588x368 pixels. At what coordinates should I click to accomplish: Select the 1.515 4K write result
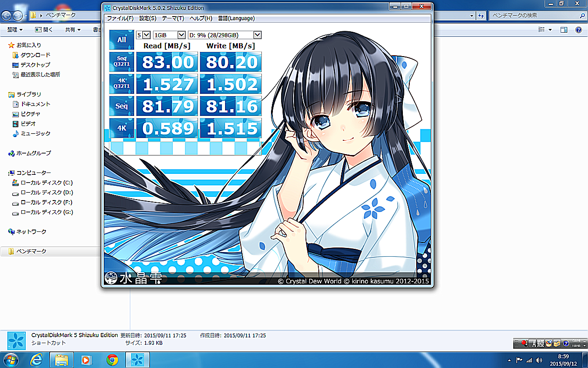[231, 128]
